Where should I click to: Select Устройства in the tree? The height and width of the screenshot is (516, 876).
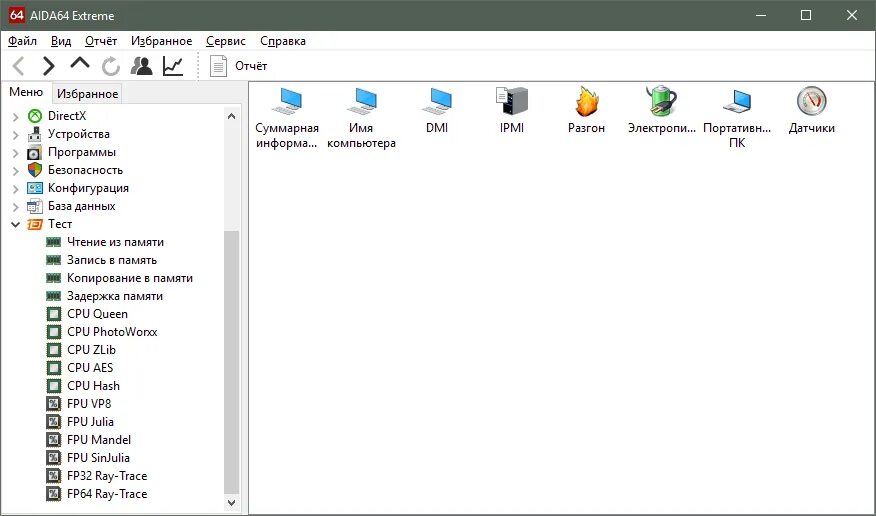tap(79, 134)
